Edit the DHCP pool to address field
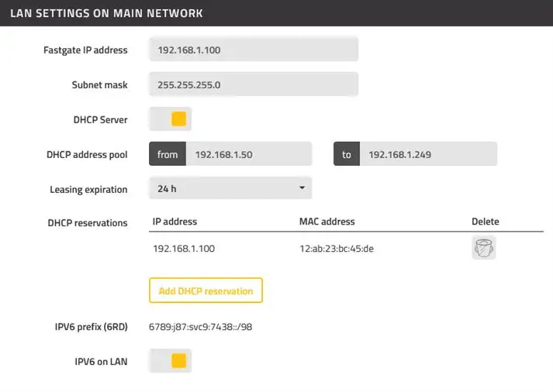The image size is (553, 392). point(428,154)
